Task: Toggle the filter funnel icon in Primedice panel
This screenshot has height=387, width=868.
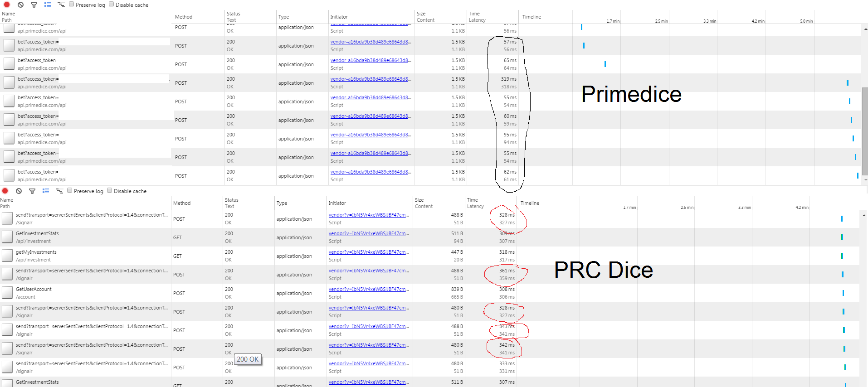Action: 34,5
